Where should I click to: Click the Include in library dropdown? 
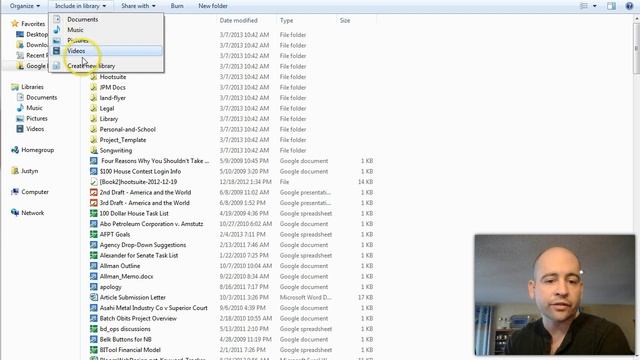click(80, 6)
